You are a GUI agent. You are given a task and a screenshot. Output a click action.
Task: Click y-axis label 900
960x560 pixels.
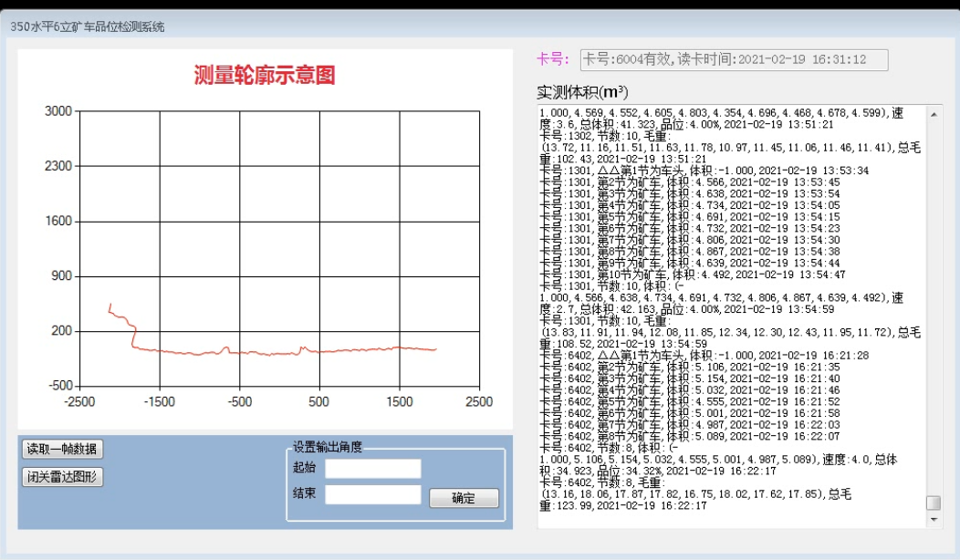(x=61, y=276)
